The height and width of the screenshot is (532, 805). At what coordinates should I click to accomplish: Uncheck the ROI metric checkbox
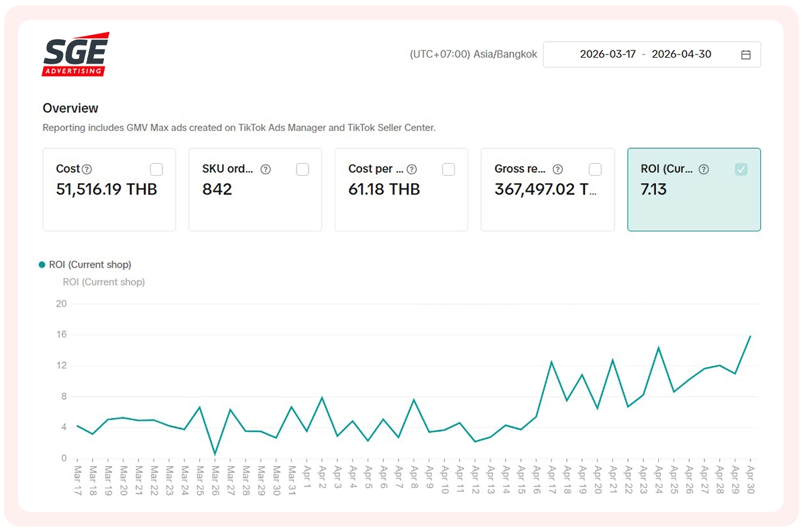(741, 170)
